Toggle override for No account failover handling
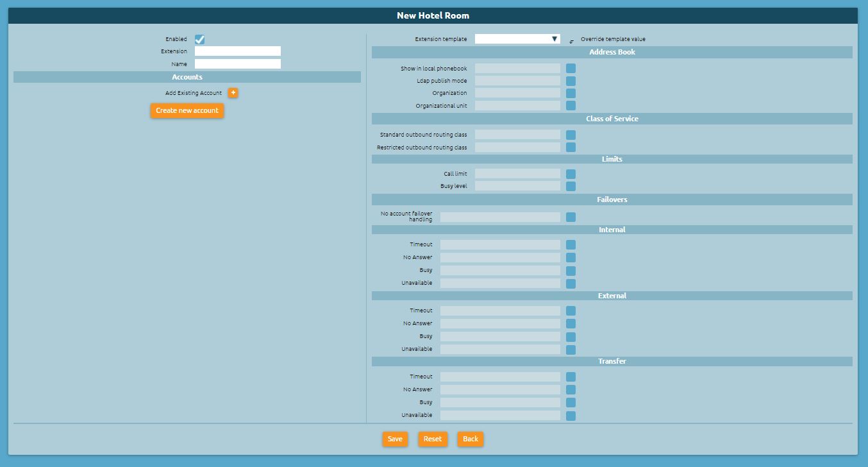868x467 pixels. pyautogui.click(x=571, y=217)
